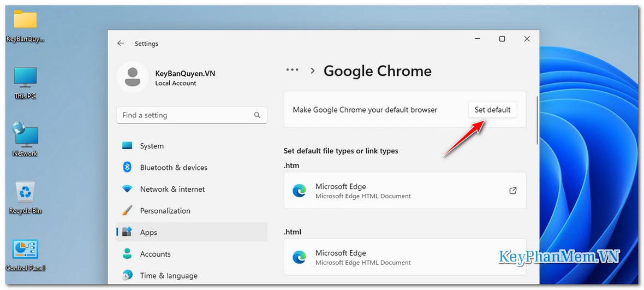This screenshot has height=290, width=644.
Task: Maximize the Settings window
Action: point(502,39)
